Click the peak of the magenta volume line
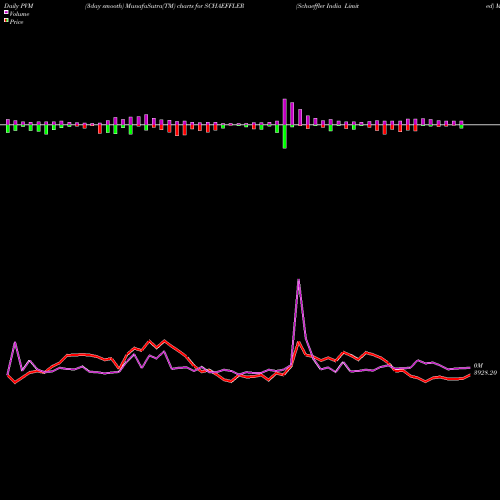 298,280
